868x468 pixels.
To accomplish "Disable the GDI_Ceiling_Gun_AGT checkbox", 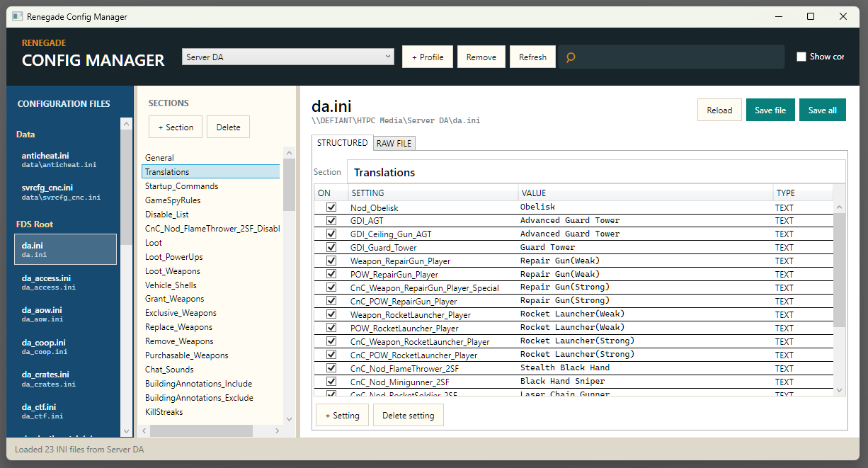I will tap(331, 234).
